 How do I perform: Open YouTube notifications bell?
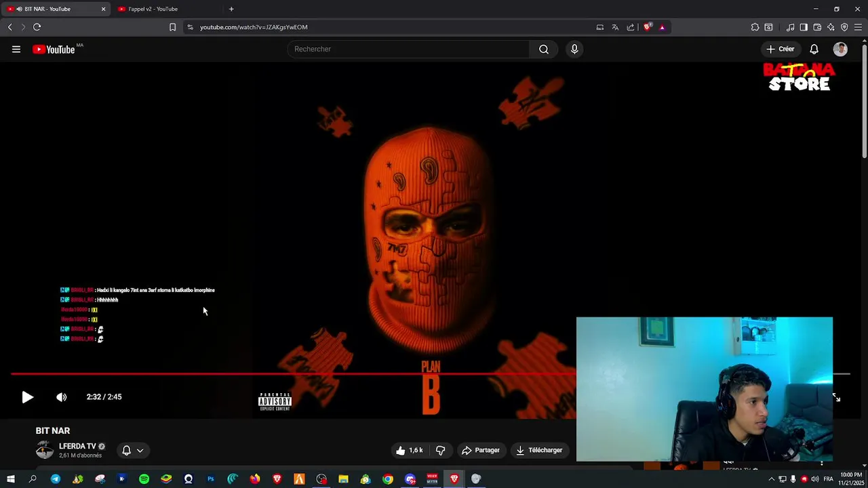pos(814,49)
